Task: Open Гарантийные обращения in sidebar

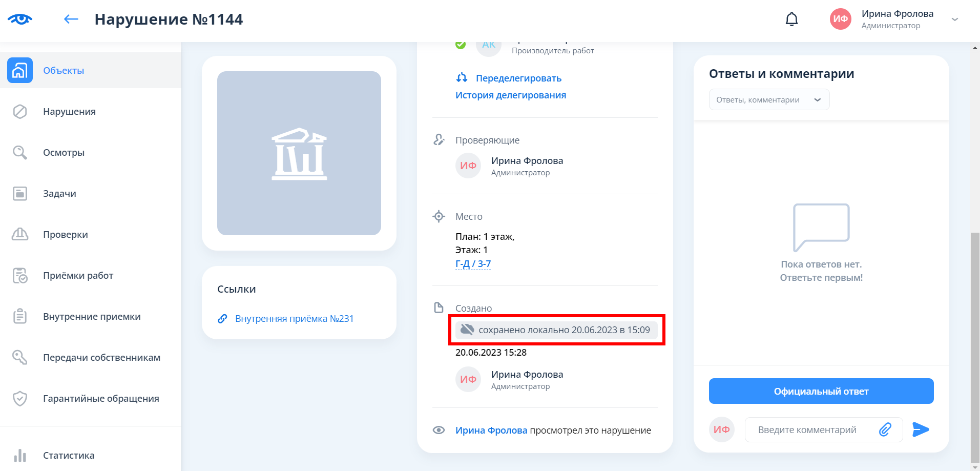Action: pos(101,399)
